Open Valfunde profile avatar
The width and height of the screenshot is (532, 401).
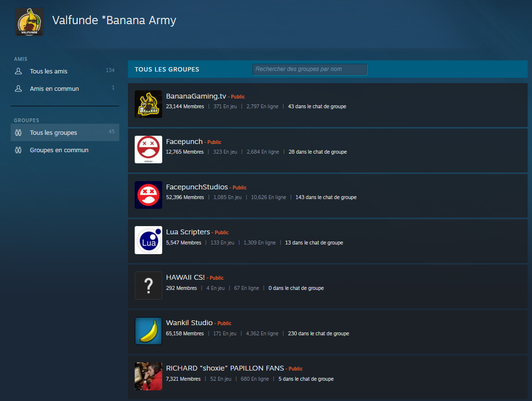(x=29, y=22)
